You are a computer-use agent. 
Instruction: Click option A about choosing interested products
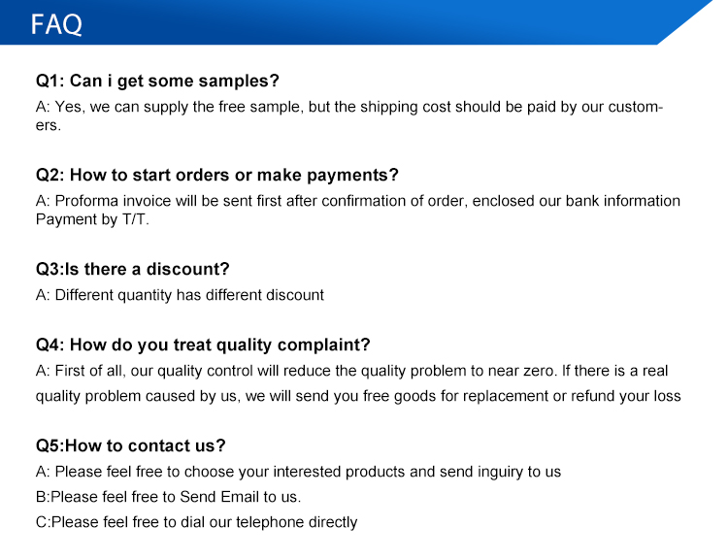[x=298, y=472]
